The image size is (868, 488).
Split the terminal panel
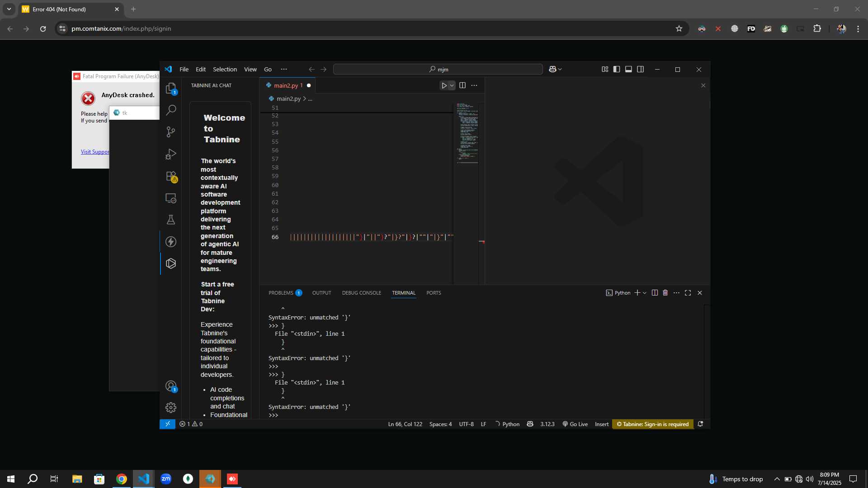[x=655, y=293]
